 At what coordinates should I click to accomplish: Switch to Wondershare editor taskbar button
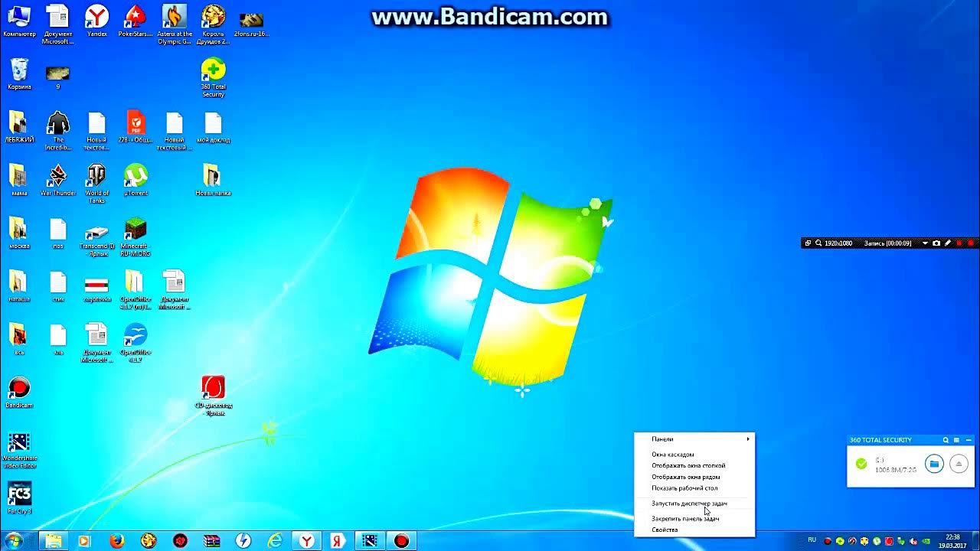370,541
